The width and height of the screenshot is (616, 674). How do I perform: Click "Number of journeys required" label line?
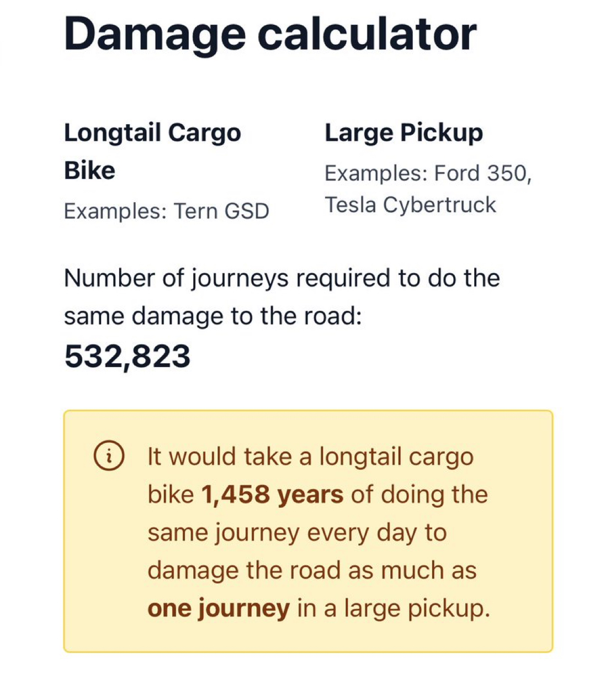(x=282, y=278)
